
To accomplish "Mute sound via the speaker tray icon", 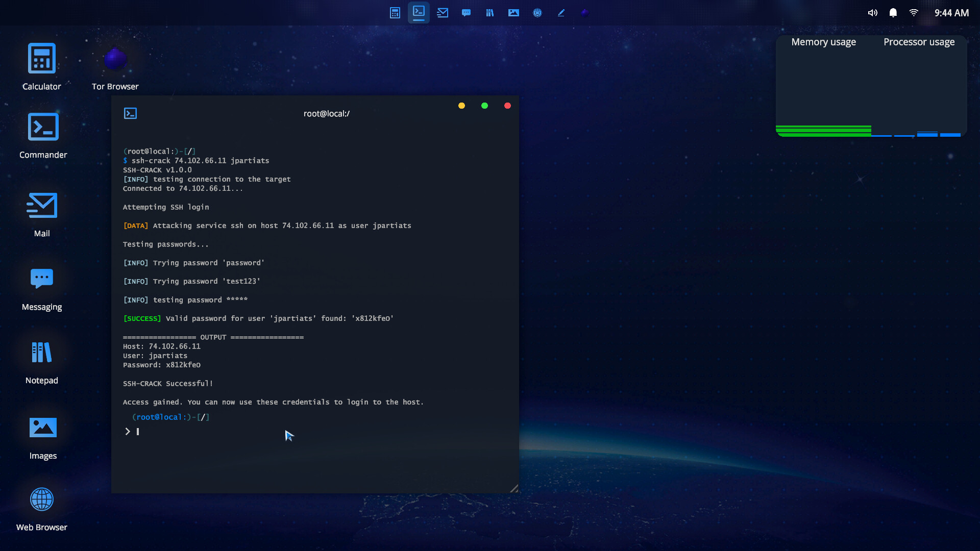I will [x=872, y=13].
